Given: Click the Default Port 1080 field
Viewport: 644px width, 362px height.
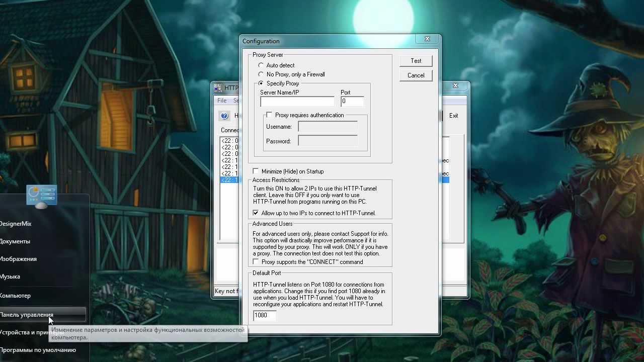Looking at the screenshot, I should click(265, 315).
